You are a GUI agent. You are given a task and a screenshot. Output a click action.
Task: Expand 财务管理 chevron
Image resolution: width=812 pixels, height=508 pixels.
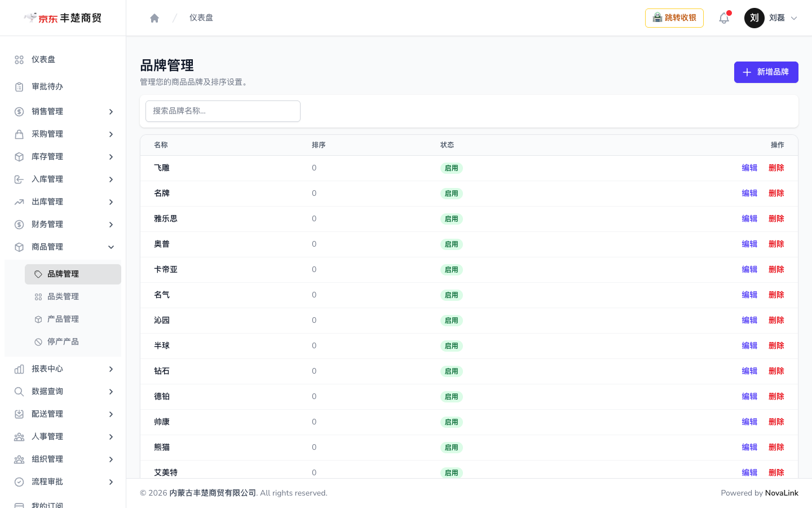(111, 225)
